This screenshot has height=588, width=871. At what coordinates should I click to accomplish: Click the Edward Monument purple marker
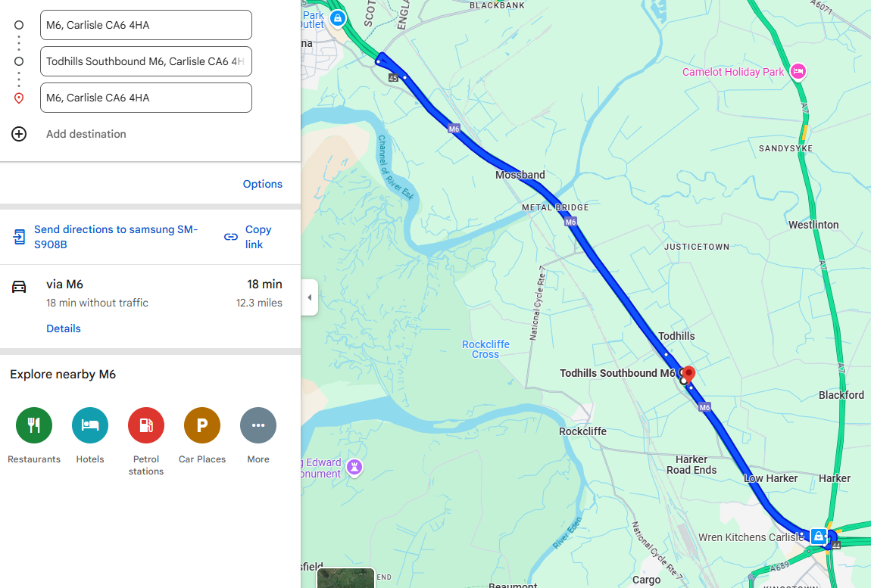pos(354,468)
